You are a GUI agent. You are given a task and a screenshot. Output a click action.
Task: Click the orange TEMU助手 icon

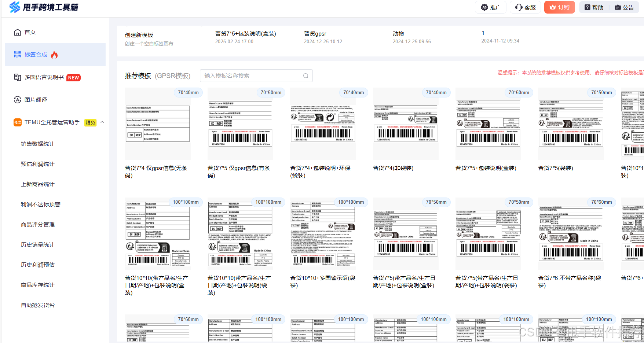18,122
